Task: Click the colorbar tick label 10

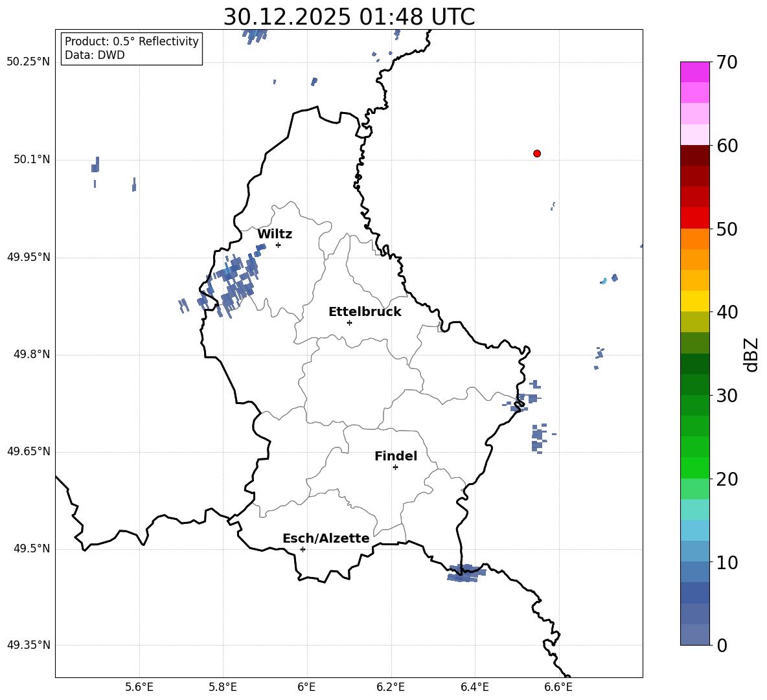Action: [x=727, y=563]
